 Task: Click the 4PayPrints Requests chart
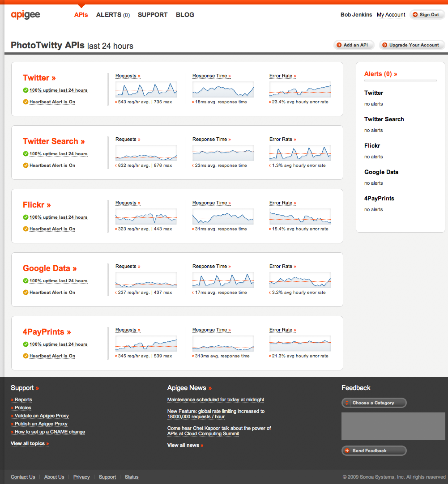pyautogui.click(x=146, y=344)
